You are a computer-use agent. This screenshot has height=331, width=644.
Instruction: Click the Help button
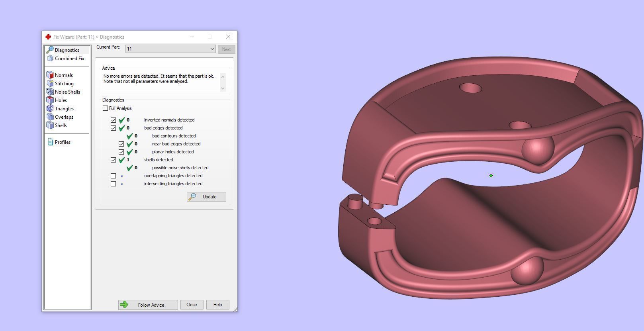coord(217,305)
